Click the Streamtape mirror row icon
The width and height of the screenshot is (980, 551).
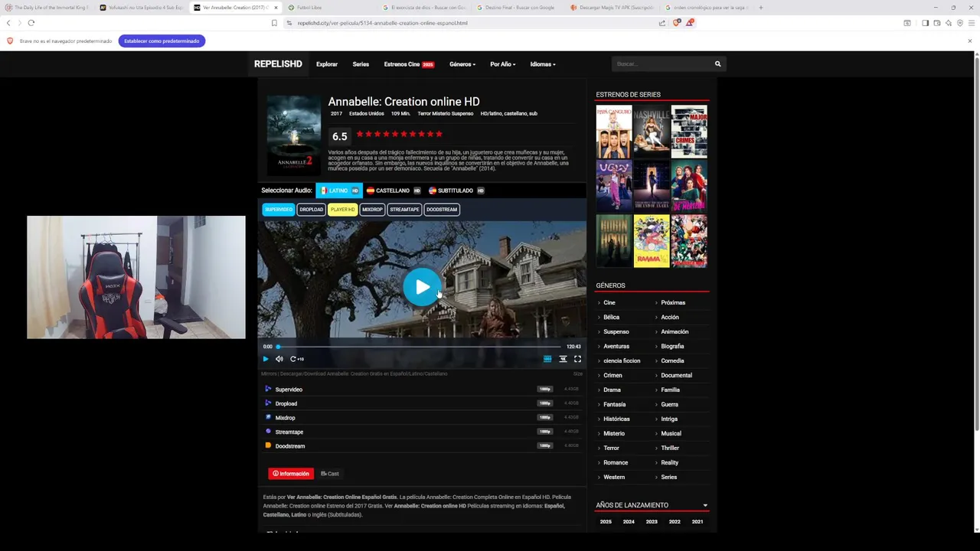pos(268,432)
